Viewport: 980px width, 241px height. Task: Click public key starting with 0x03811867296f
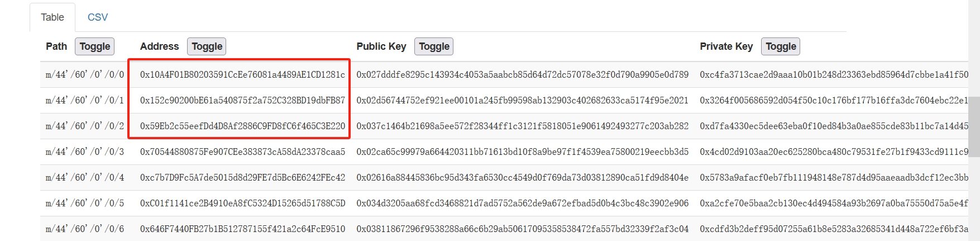[523, 229]
